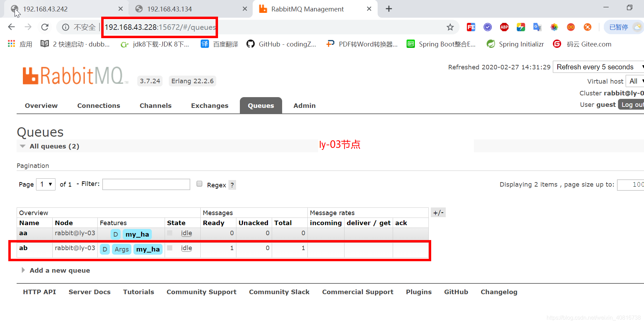This screenshot has height=324, width=644.
Task: Open queue ab details
Action: point(23,248)
